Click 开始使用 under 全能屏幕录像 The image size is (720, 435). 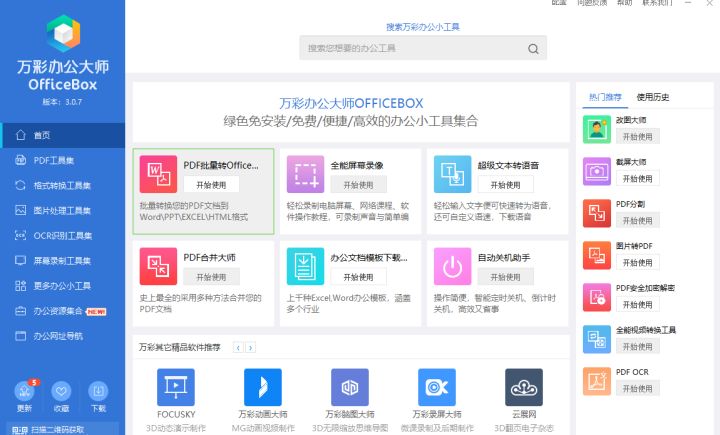[x=358, y=185]
